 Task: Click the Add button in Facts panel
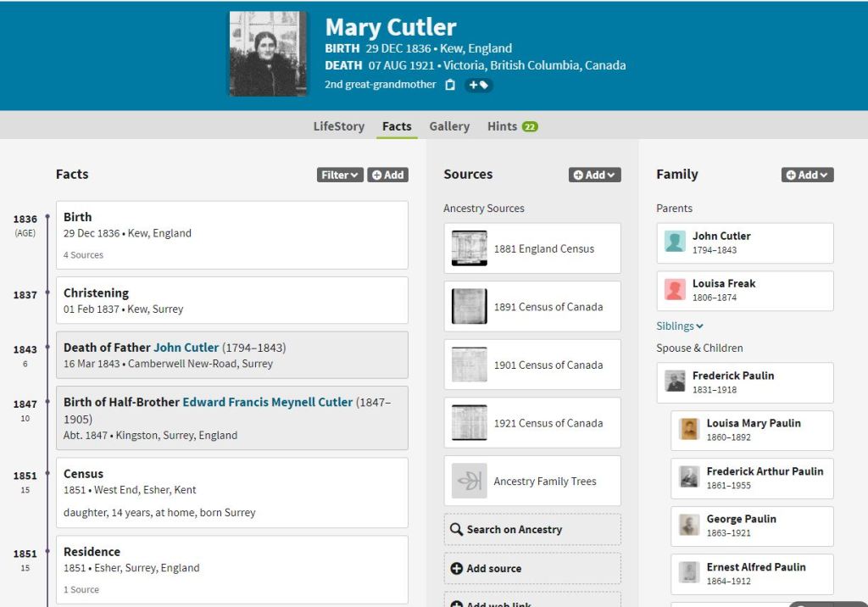387,175
